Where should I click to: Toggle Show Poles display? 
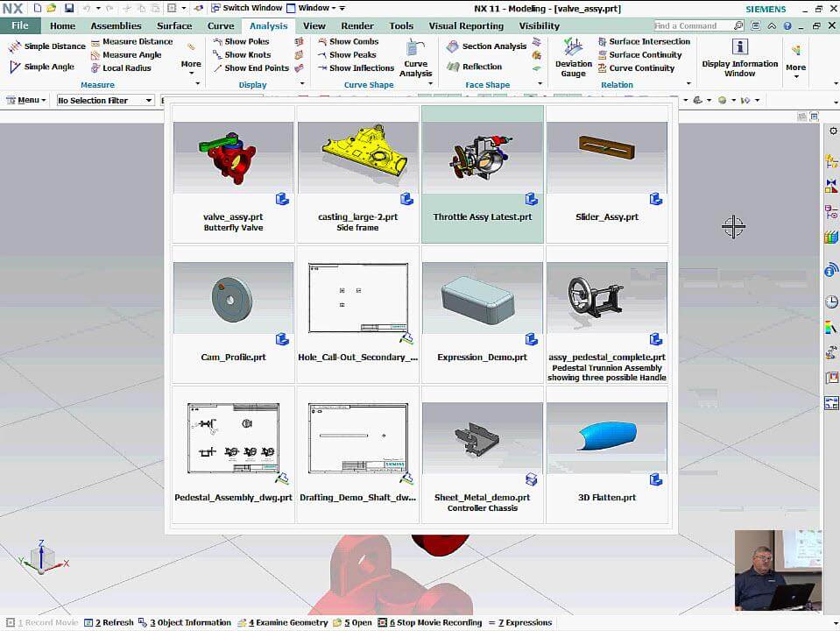click(241, 41)
